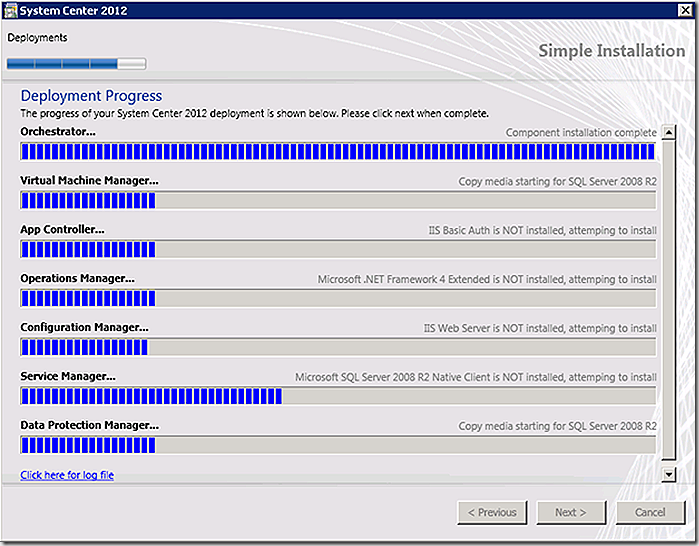
Task: Click the Next button
Action: [571, 513]
